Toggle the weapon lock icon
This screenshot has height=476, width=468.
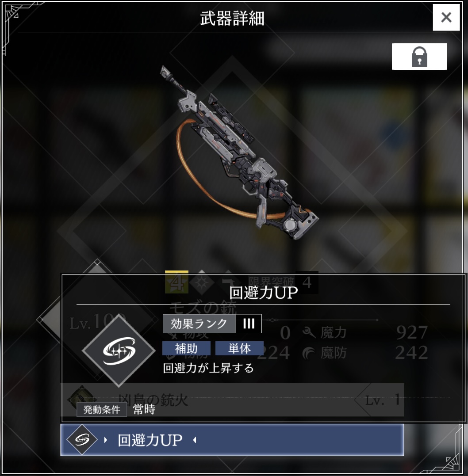(x=419, y=57)
